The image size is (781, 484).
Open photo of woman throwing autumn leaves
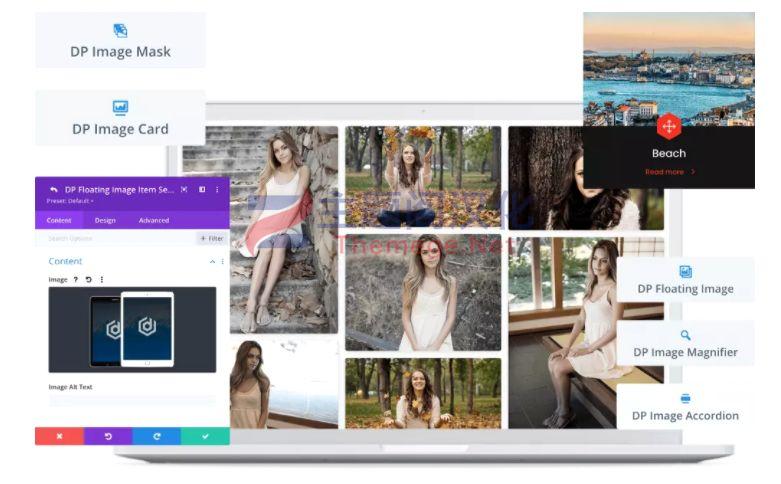(423, 177)
